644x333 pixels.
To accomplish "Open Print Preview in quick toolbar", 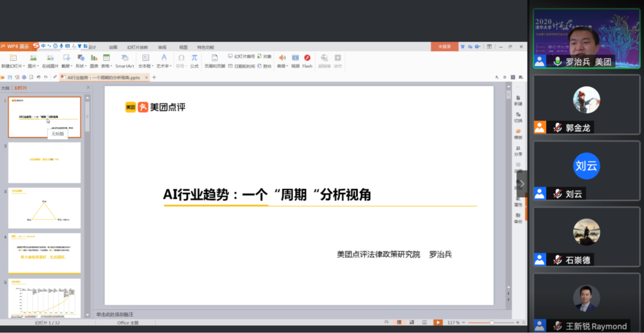I will pos(31,77).
